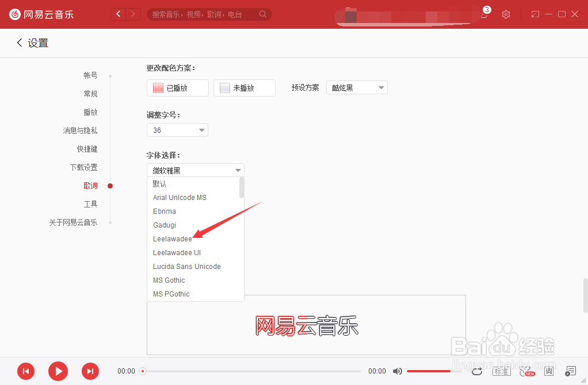Open the listen-together NEW icon
The width and height of the screenshot is (588, 385).
point(527,371)
